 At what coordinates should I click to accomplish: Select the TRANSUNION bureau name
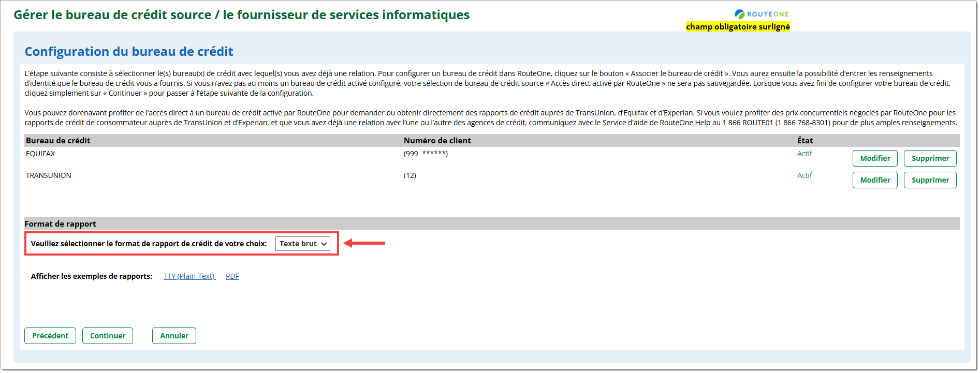pos(49,175)
